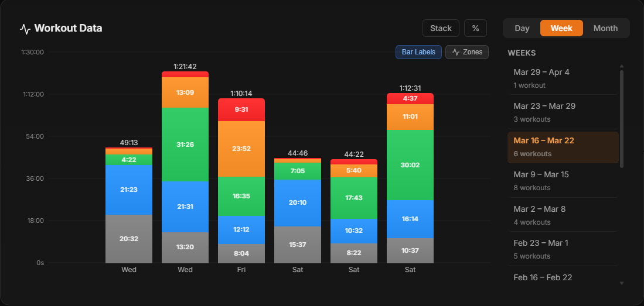The image size is (644, 306).
Task: Click blue segment labeled 12:12
Action: (x=241, y=230)
